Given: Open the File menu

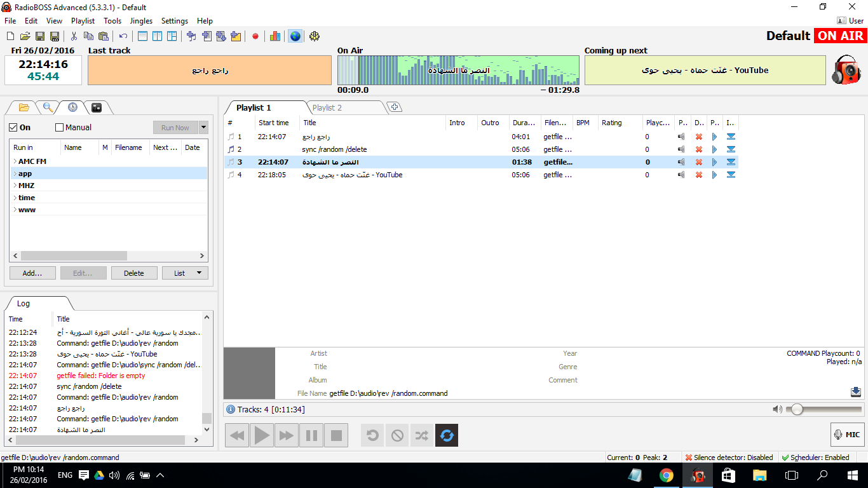Looking at the screenshot, I should click(10, 21).
